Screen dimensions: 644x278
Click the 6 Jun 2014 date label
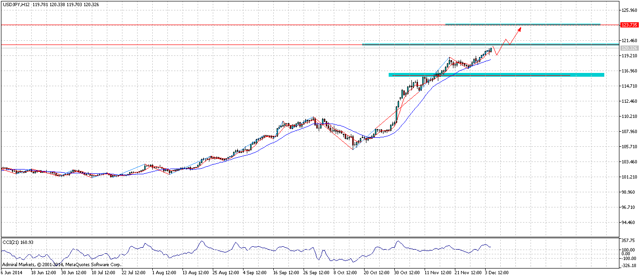11,273
